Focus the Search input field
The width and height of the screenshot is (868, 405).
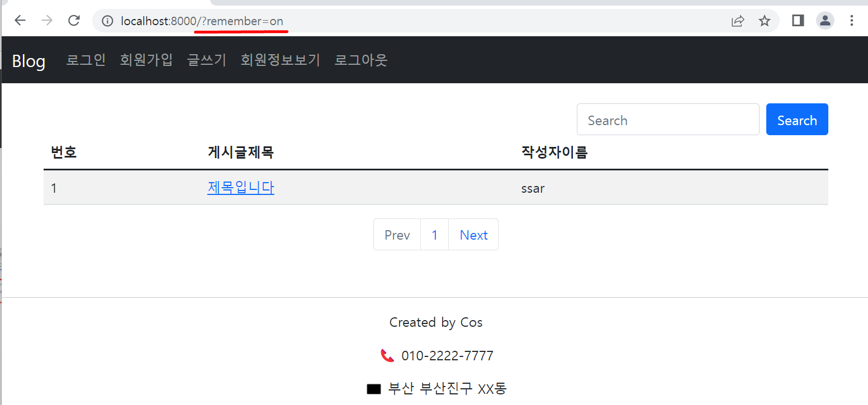[x=668, y=120]
